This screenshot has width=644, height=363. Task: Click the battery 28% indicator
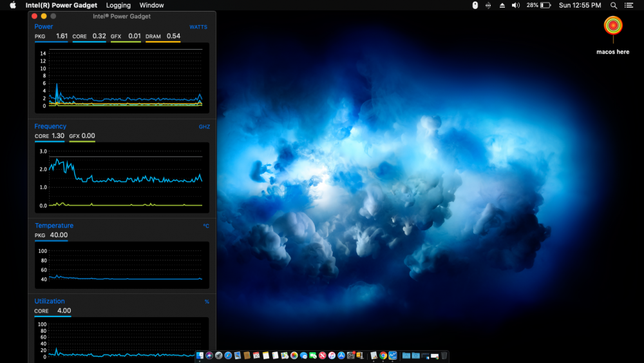[x=538, y=5]
